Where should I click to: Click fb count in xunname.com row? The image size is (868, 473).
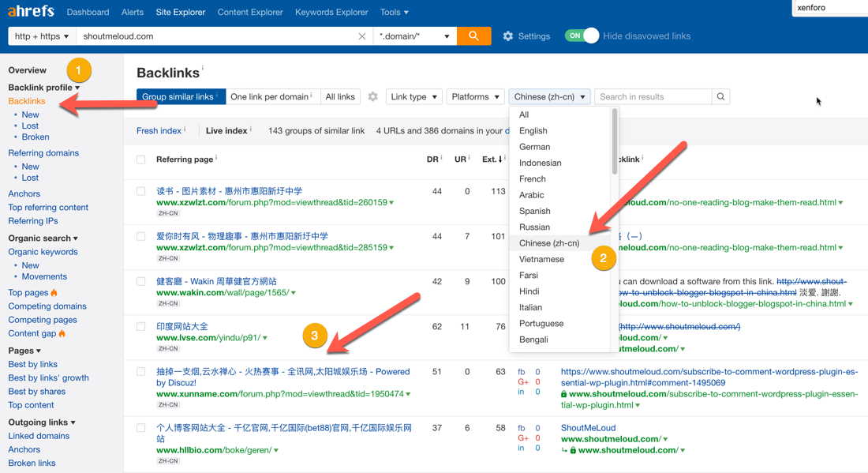537,372
